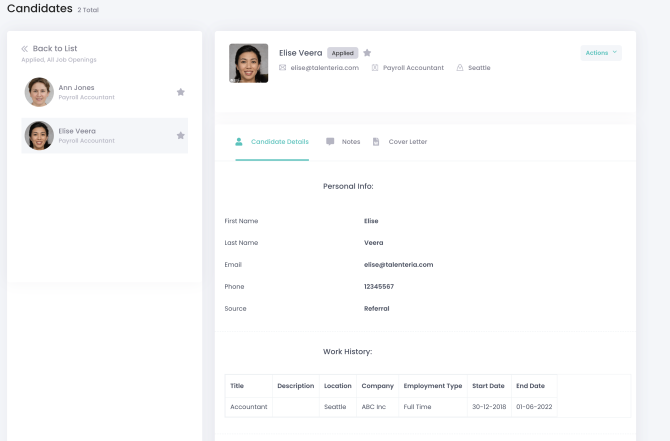Toggle the star next to Applied badge
The height and width of the screenshot is (441, 670).
pos(367,53)
